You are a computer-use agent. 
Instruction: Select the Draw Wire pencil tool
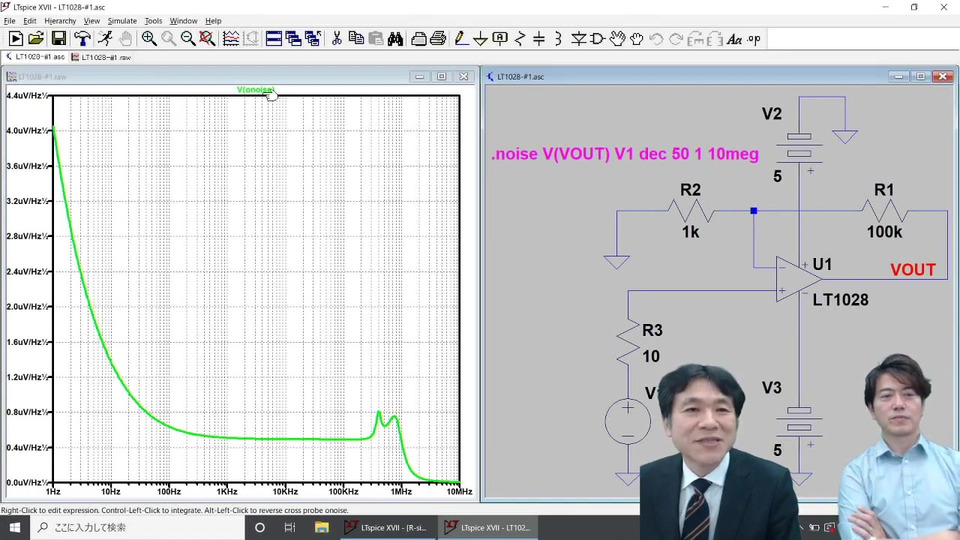tap(461, 39)
